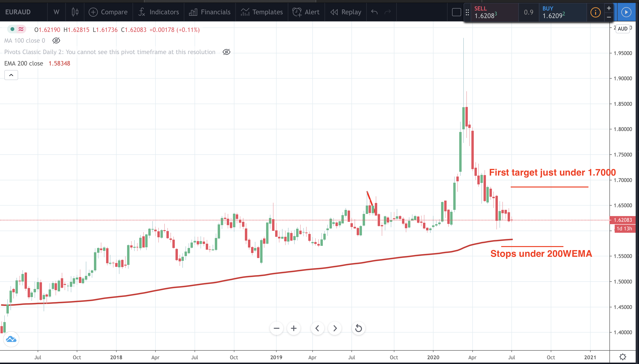The width and height of the screenshot is (639, 364).
Task: Click the open value O1.62190
Action: tap(47, 30)
